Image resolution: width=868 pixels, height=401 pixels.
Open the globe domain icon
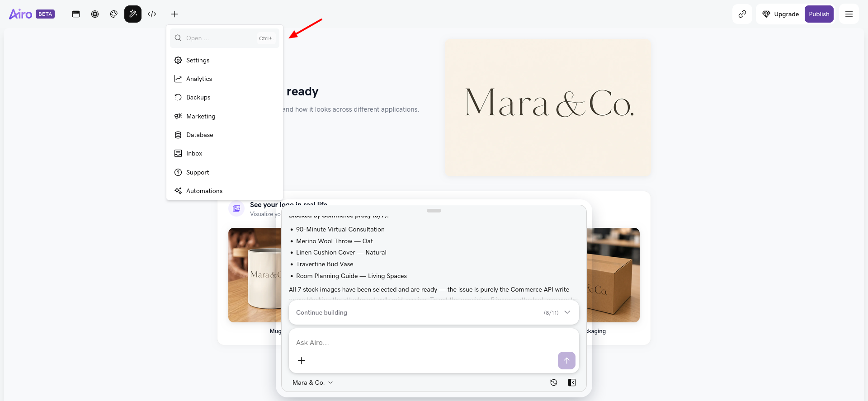95,14
